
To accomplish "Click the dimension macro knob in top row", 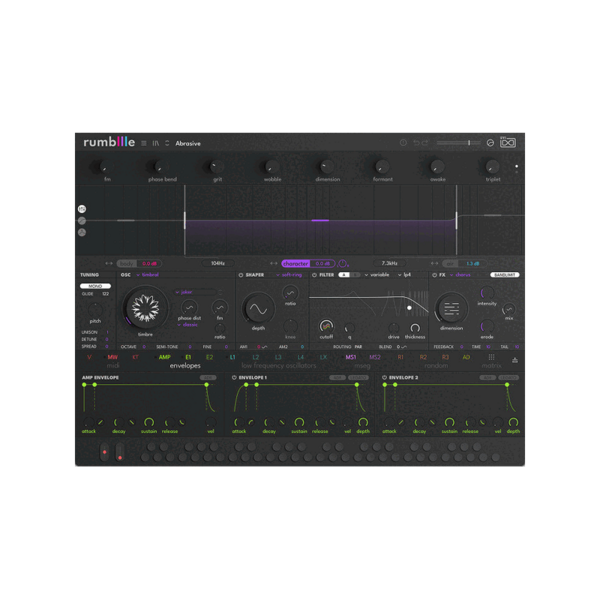I will (326, 167).
